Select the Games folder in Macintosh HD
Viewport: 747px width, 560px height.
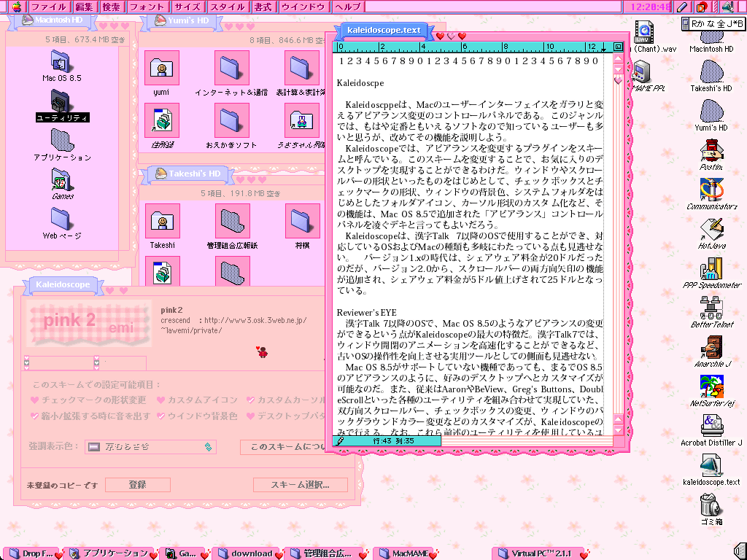coord(61,180)
